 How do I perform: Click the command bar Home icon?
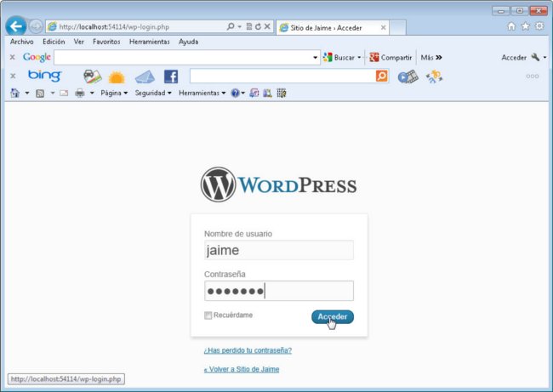[x=14, y=93]
